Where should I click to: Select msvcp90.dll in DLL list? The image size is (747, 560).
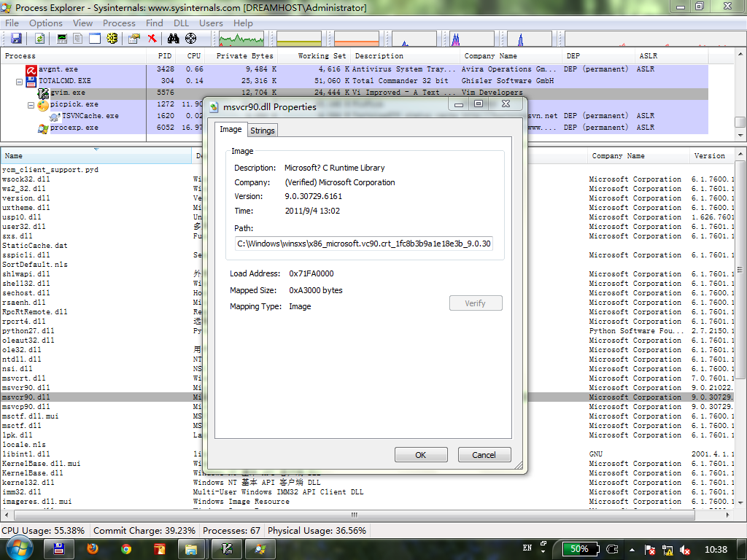(x=26, y=407)
